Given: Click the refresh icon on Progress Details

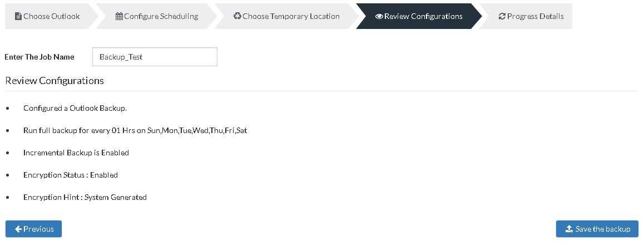Looking at the screenshot, I should pyautogui.click(x=502, y=17).
